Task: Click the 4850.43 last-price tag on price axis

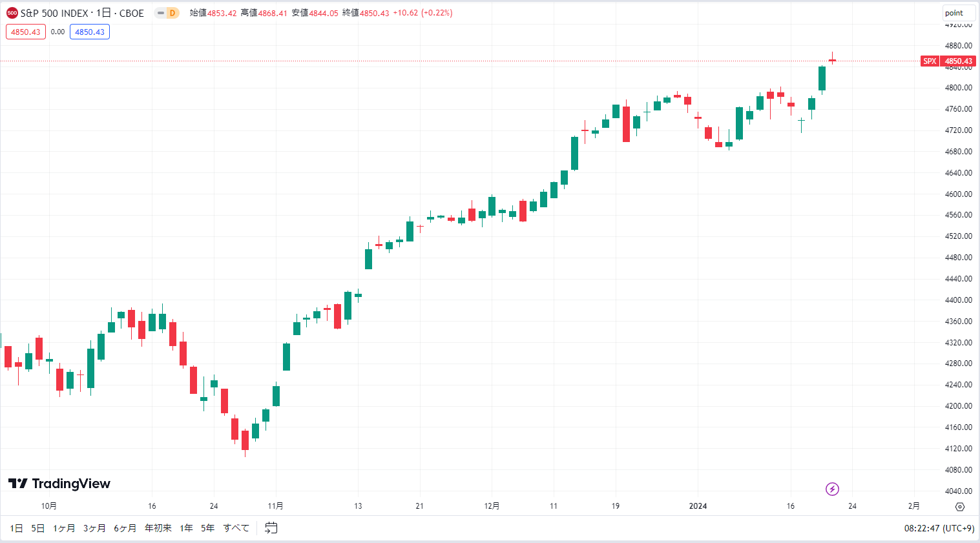Action: [958, 61]
